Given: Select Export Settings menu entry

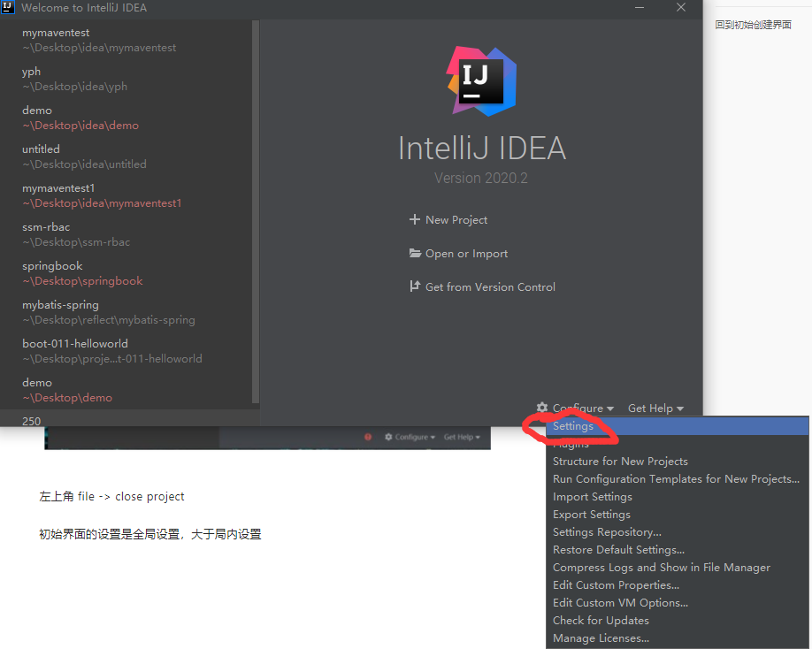Looking at the screenshot, I should 677,515.
